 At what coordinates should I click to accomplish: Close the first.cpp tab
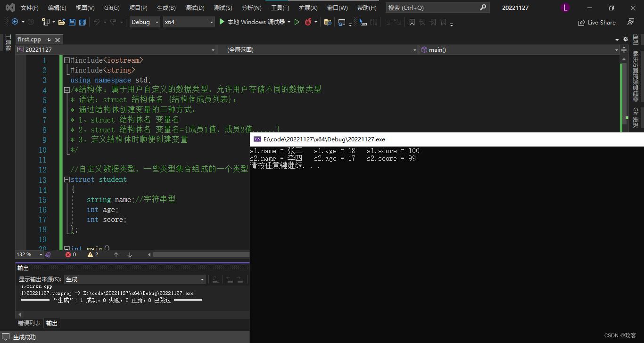[x=58, y=40]
